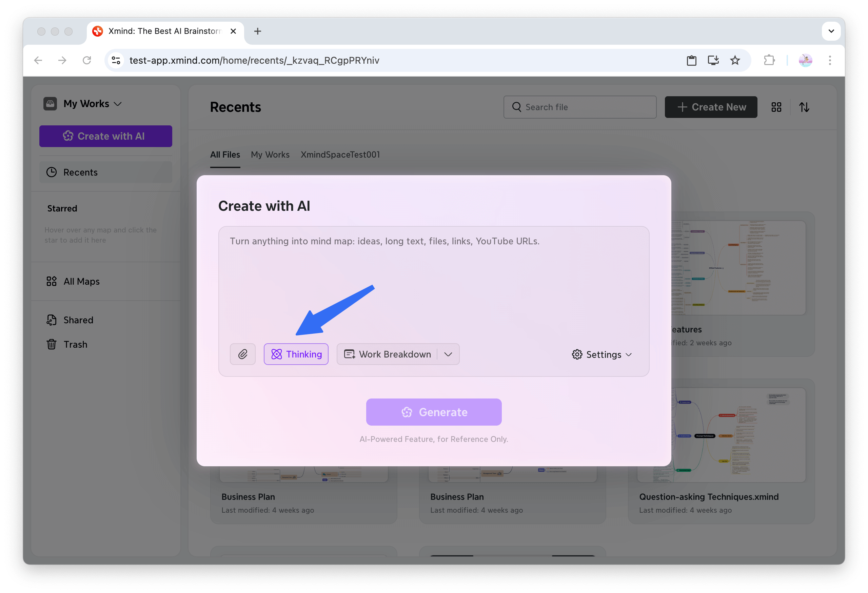Click the search magnifier in the file search bar

(x=516, y=107)
